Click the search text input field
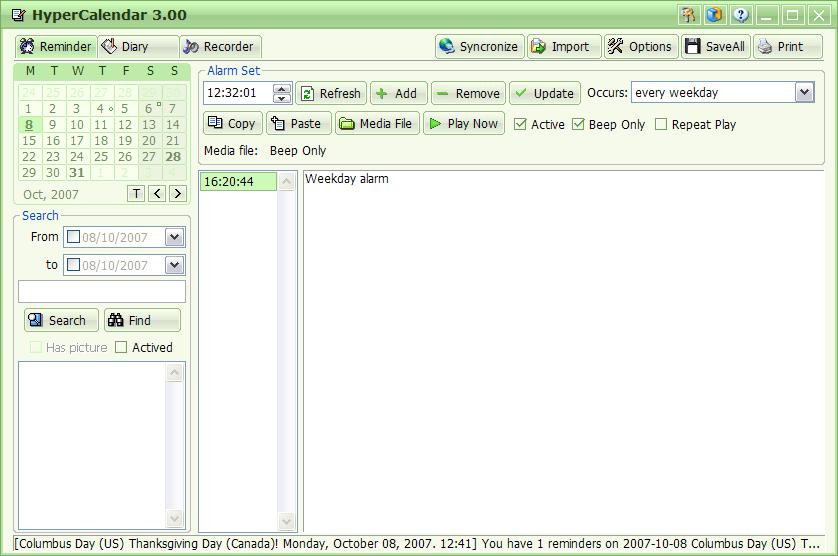 [x=102, y=292]
